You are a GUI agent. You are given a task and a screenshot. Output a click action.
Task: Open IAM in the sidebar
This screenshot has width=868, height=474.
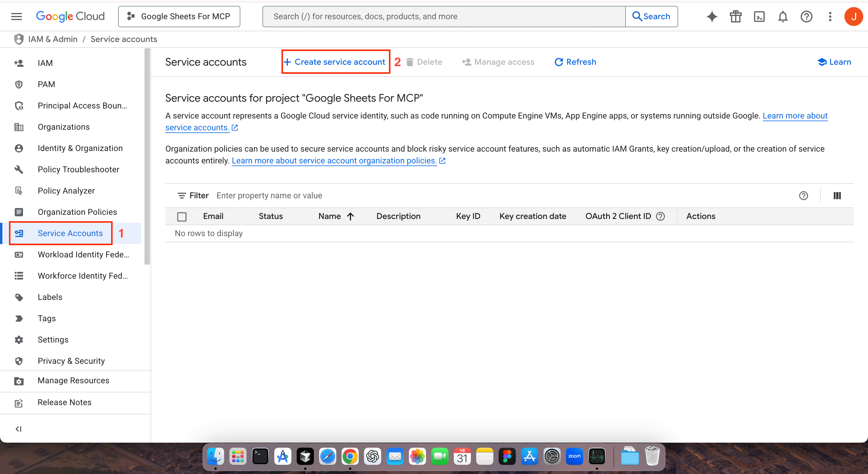pyautogui.click(x=71, y=63)
